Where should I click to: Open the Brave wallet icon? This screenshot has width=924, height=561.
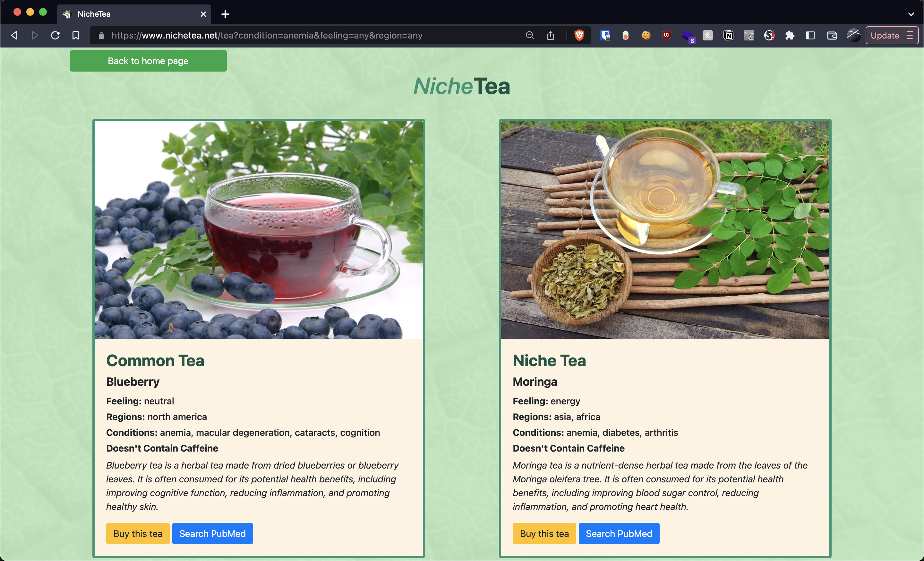(832, 35)
